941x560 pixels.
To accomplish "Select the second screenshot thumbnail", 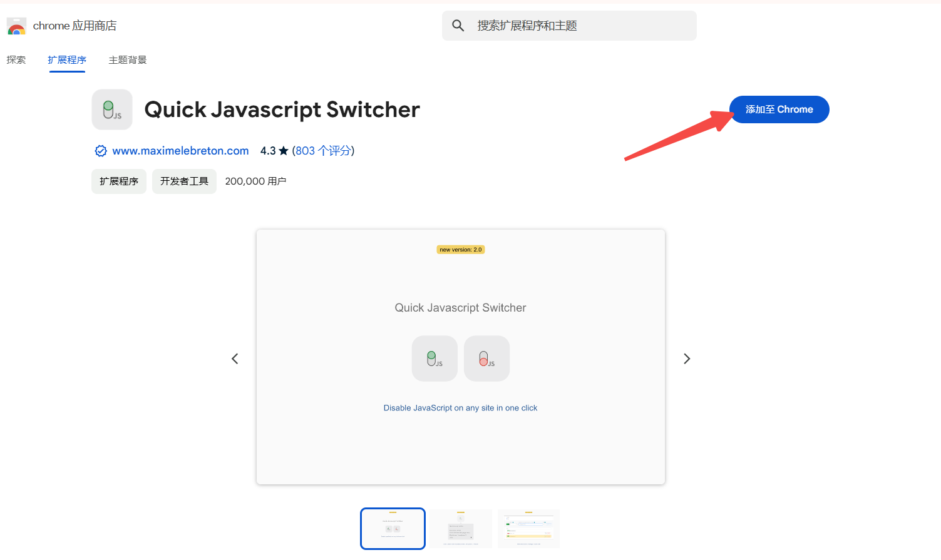I will [461, 529].
